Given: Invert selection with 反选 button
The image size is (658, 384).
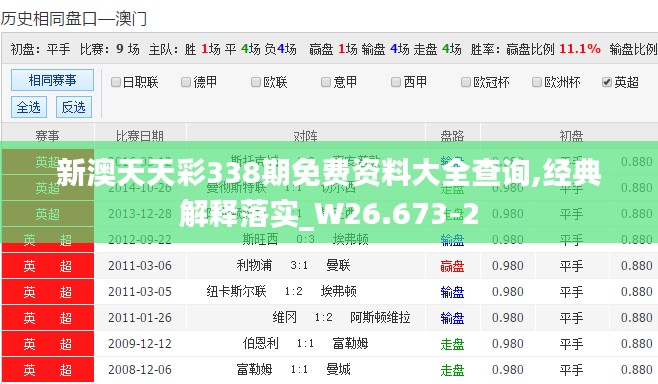Looking at the screenshot, I should tap(74, 107).
